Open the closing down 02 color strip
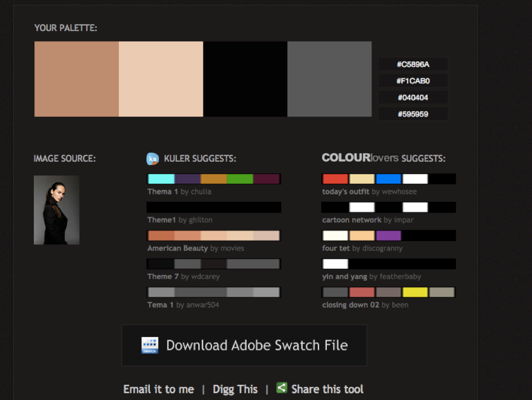Viewport: 532px width, 400px height. pos(388,292)
